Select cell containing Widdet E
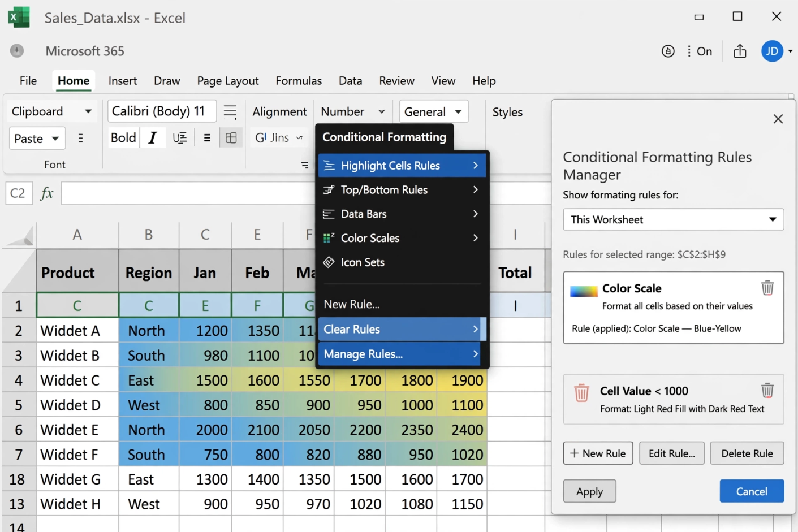The height and width of the screenshot is (532, 798). (x=77, y=430)
